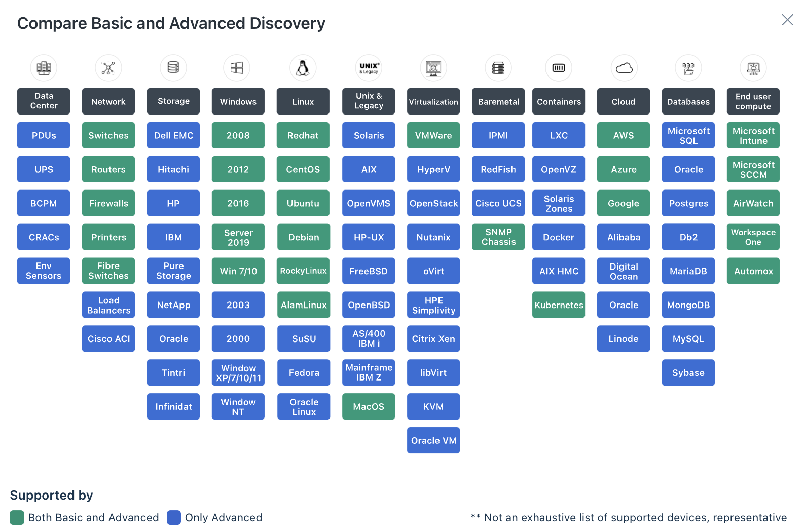Click the AlamLinux tile
Viewport: 804px width, 532px height.
click(x=304, y=305)
